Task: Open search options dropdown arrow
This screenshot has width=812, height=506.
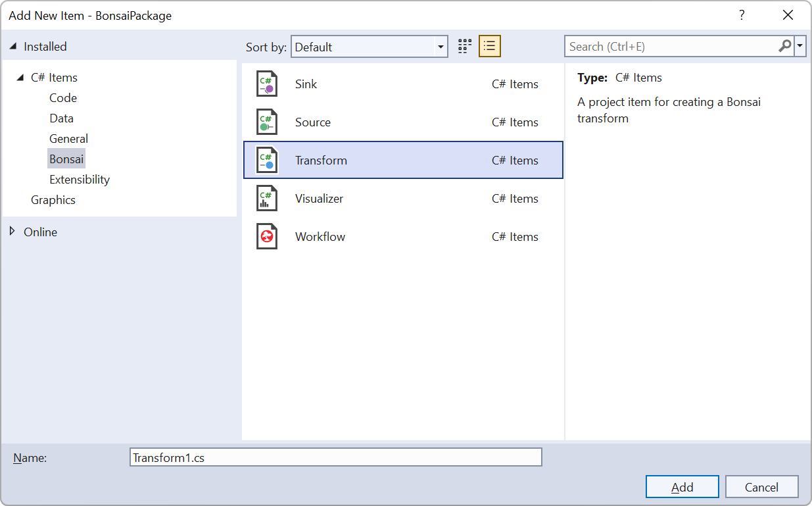Action: [800, 46]
